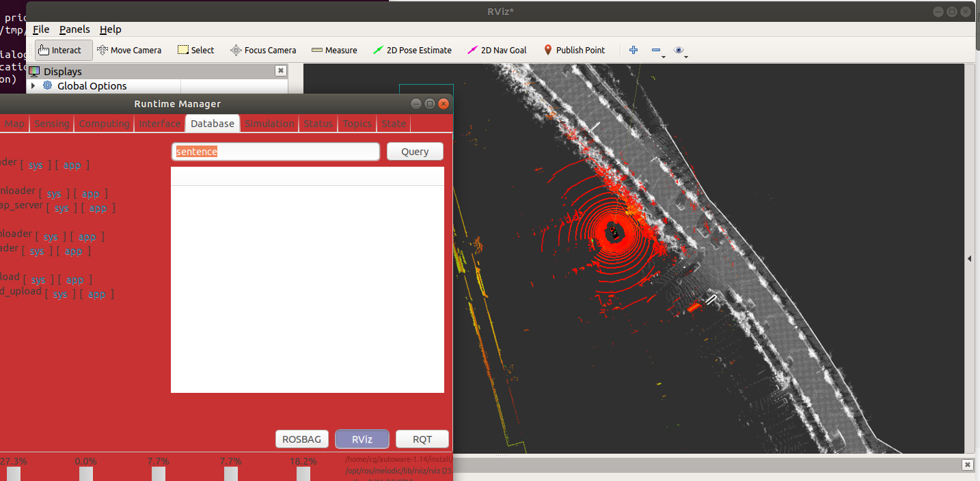Close the Runtime Manager window
This screenshot has height=481, width=980.
[444, 104]
